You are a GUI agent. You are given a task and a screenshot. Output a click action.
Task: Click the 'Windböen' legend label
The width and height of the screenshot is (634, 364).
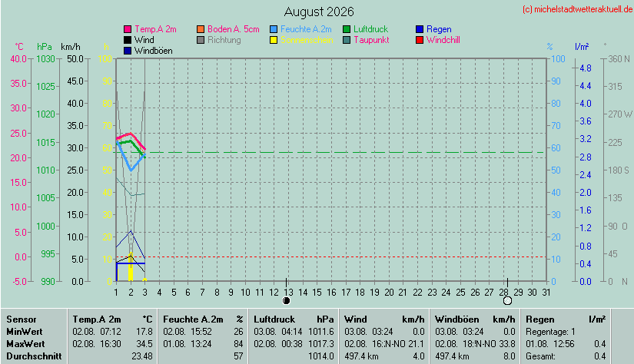point(154,51)
